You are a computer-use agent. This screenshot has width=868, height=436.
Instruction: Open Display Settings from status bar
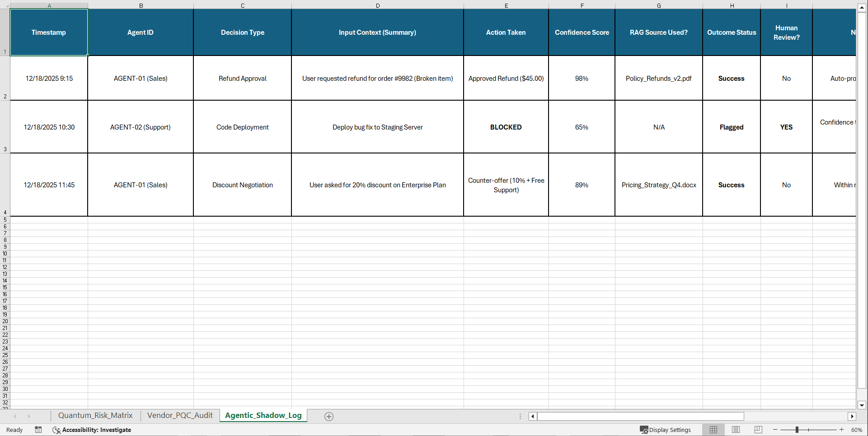click(x=665, y=430)
